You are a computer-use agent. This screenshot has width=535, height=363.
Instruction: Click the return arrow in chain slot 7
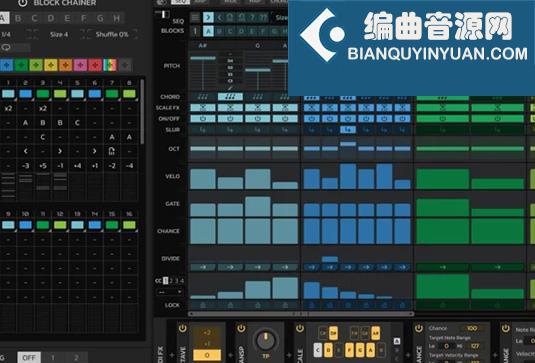[112, 151]
